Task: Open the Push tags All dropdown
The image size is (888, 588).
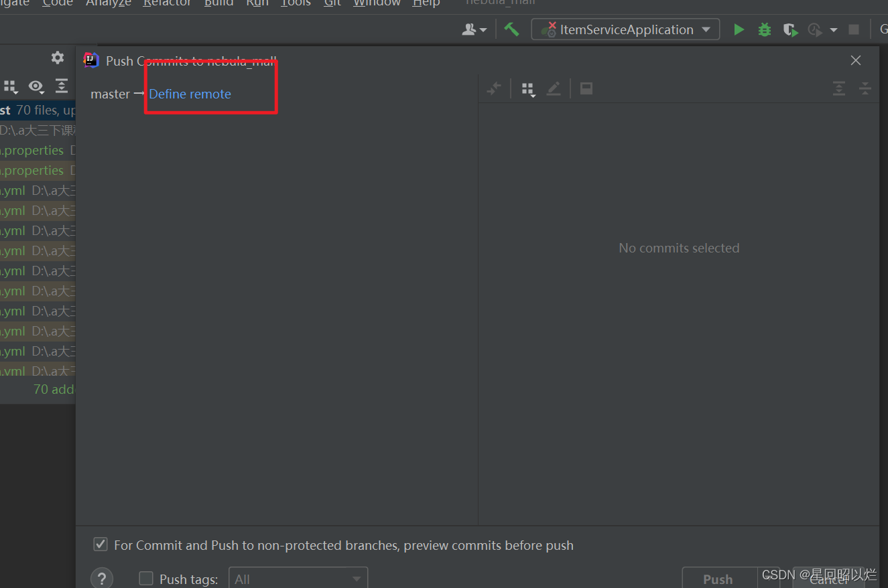Action: 298,579
